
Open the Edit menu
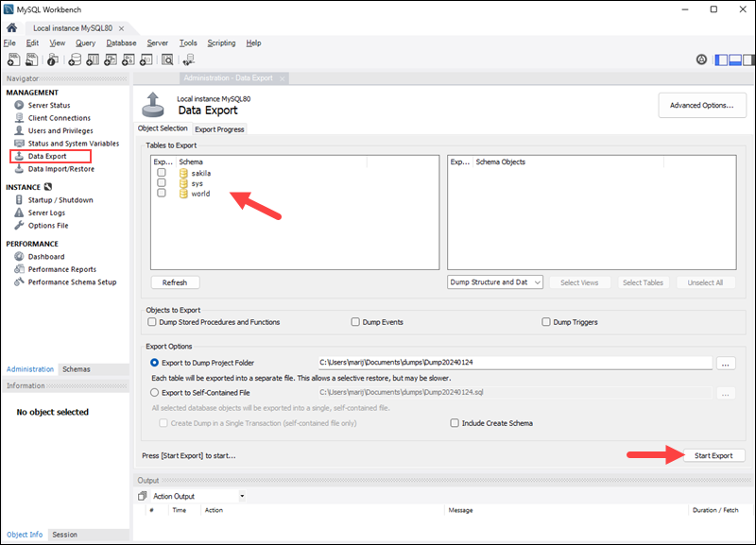[x=32, y=43]
